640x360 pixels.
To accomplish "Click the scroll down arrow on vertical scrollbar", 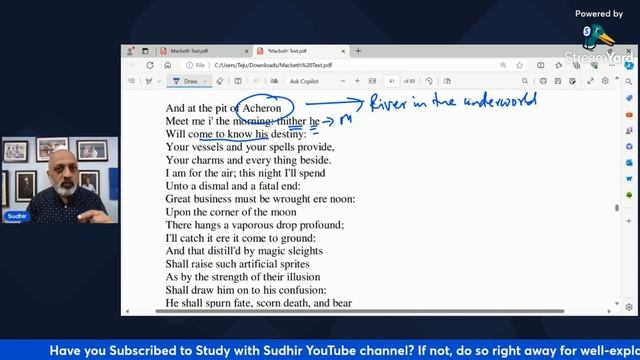I will pyautogui.click(x=617, y=303).
